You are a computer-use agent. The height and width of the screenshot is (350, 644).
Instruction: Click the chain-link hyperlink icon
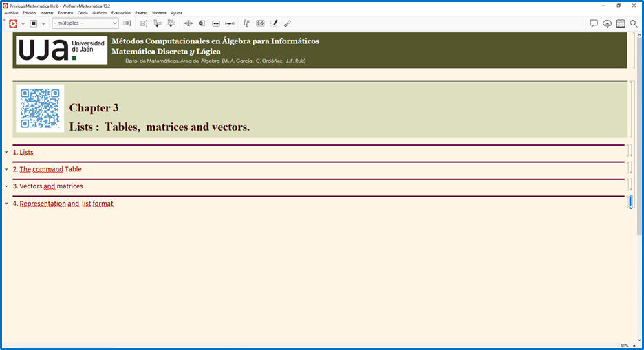pyautogui.click(x=288, y=23)
